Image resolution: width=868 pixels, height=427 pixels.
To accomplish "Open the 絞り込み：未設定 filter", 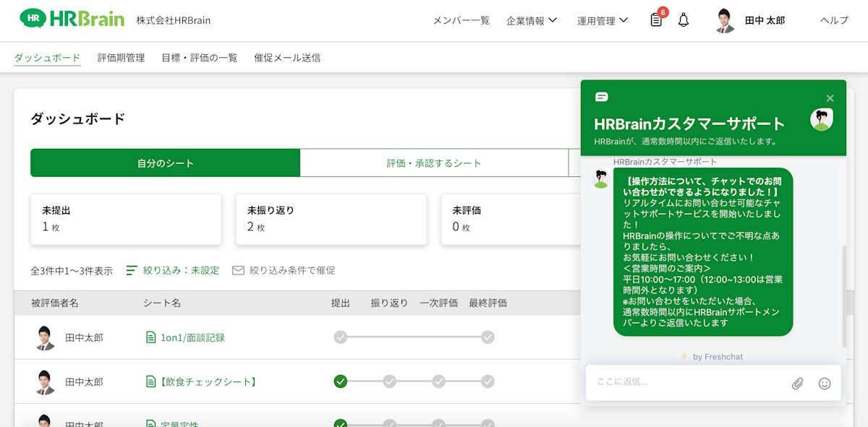I will click(181, 270).
